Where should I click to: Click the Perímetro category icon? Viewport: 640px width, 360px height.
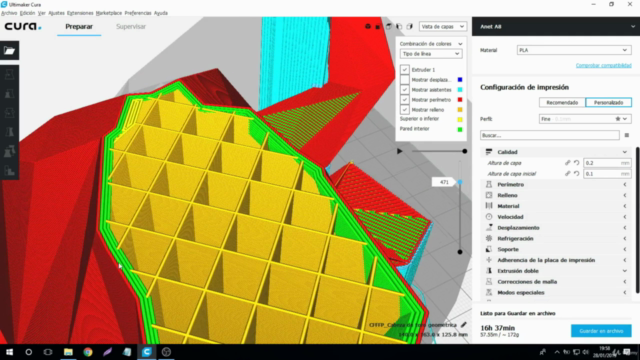click(489, 184)
